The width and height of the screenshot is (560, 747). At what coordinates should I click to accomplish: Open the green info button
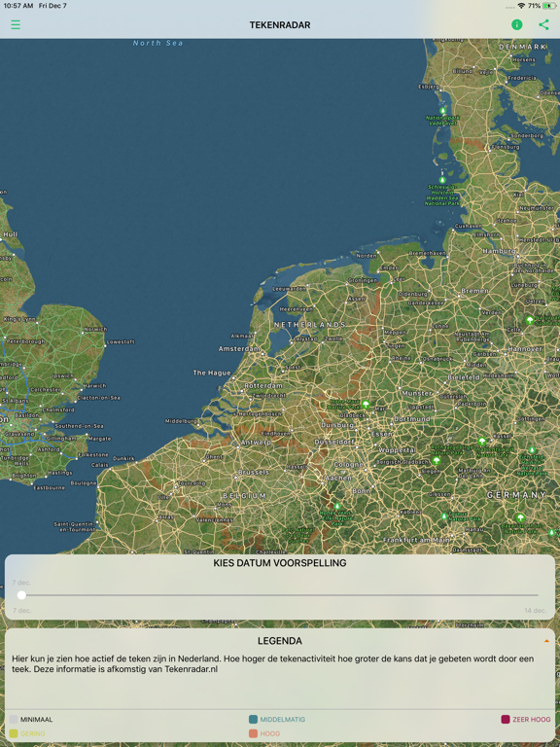516,24
